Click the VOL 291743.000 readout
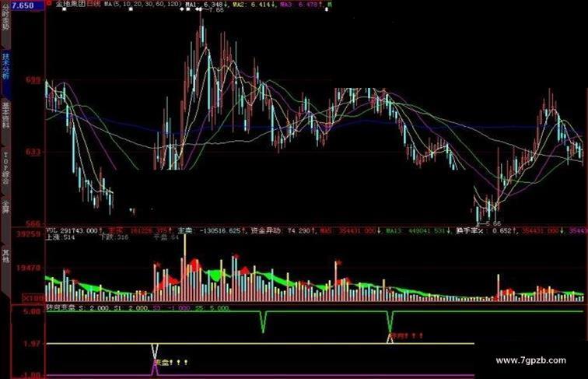 click(x=74, y=230)
